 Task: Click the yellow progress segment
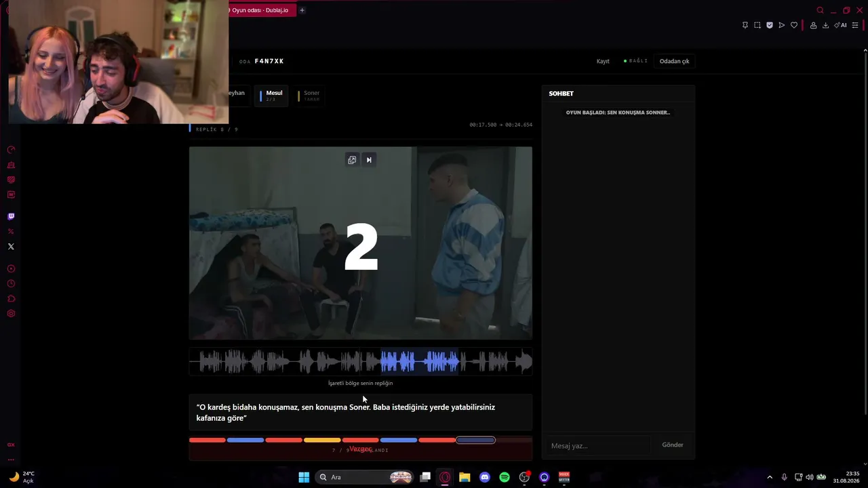[x=322, y=441]
